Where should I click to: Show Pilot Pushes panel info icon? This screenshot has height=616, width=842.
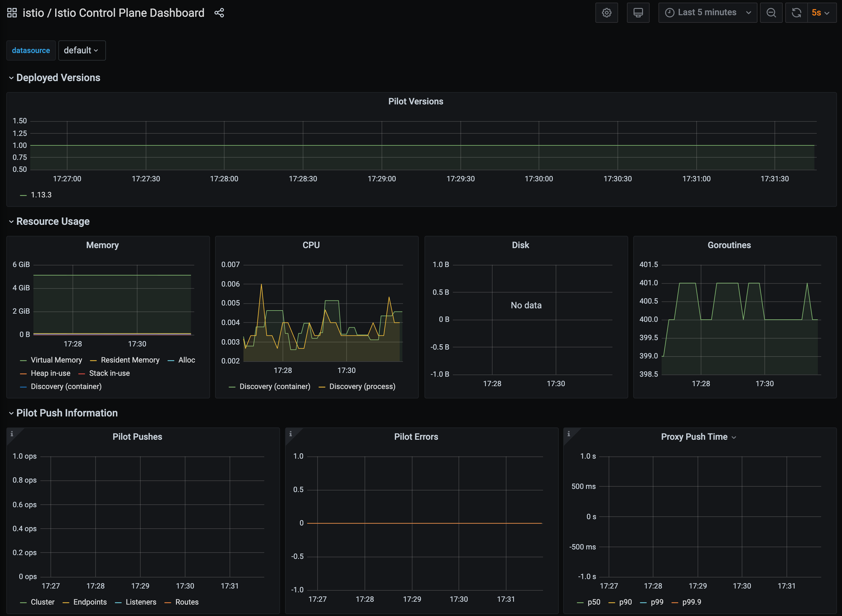[x=12, y=434]
